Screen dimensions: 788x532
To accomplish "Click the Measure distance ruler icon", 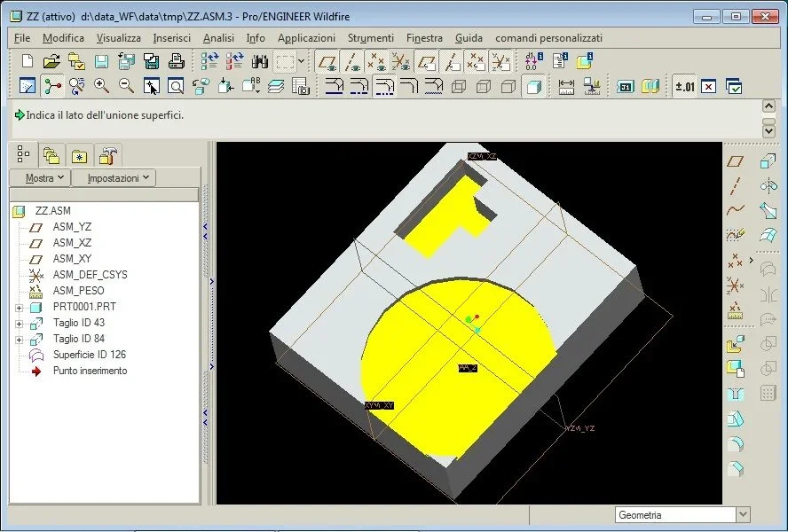I will click(x=566, y=86).
